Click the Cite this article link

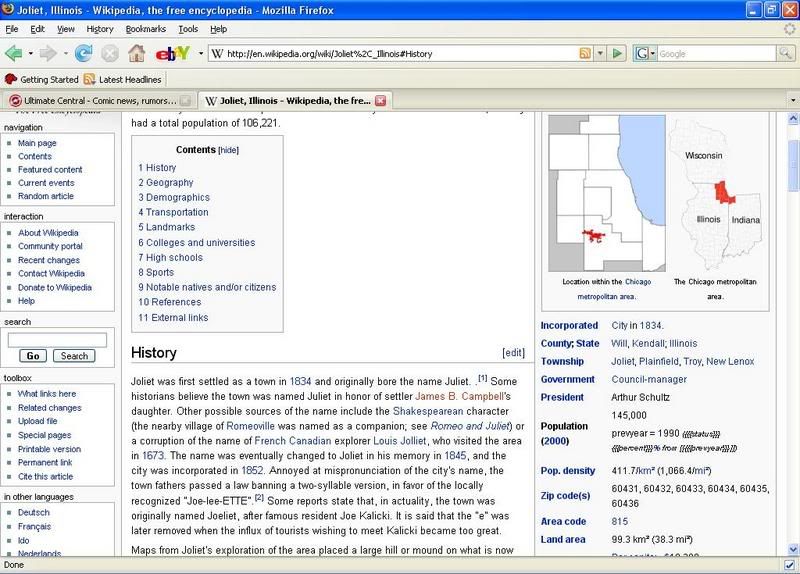pos(45,477)
